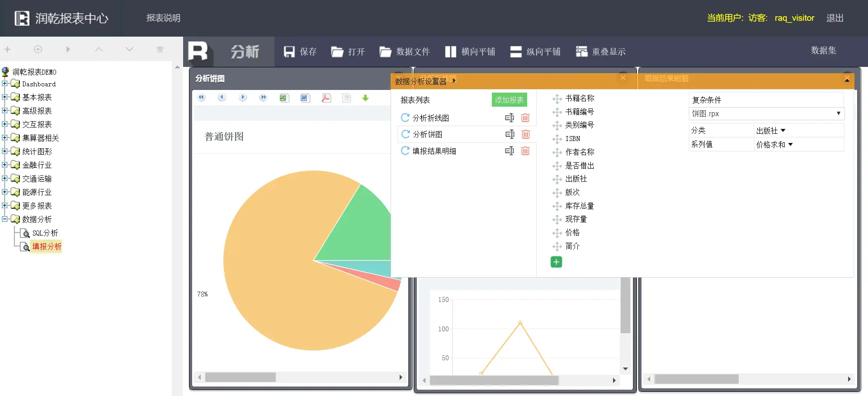The image size is (868, 396).
Task: Select the 价格 field
Action: coord(572,232)
